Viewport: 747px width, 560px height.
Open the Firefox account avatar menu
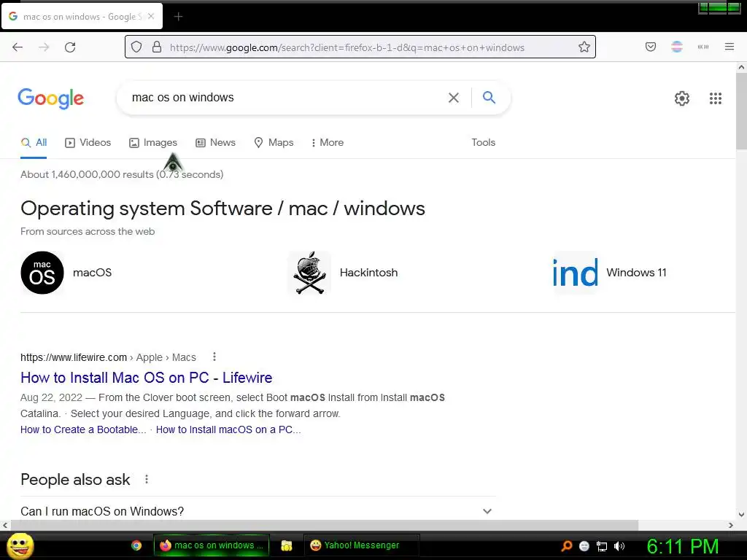(677, 47)
